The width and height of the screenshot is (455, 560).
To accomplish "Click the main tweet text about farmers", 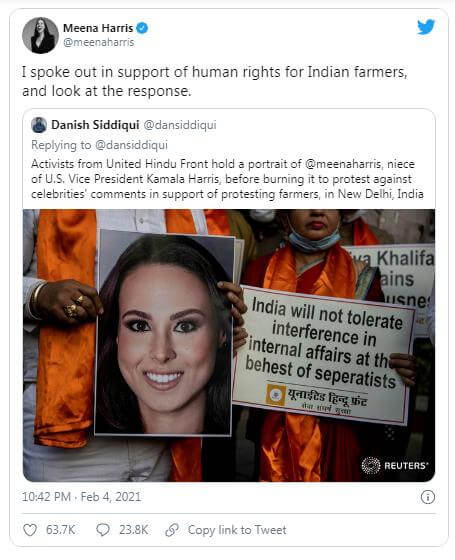I will click(x=215, y=81).
